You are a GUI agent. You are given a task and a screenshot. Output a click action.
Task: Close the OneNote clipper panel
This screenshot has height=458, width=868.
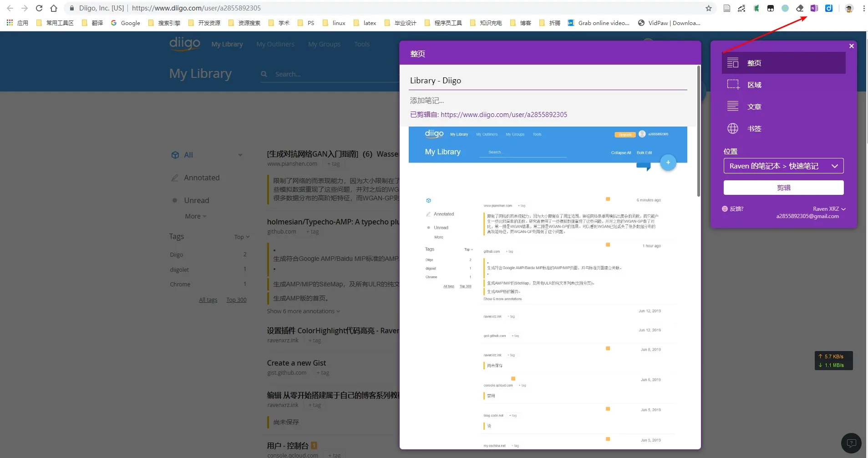pos(852,46)
